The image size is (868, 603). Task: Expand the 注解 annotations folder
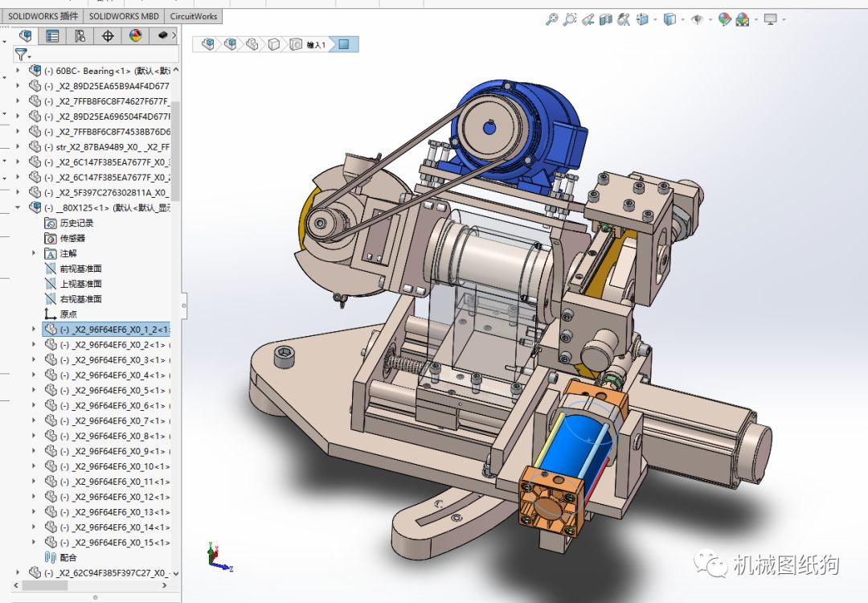coord(34,253)
